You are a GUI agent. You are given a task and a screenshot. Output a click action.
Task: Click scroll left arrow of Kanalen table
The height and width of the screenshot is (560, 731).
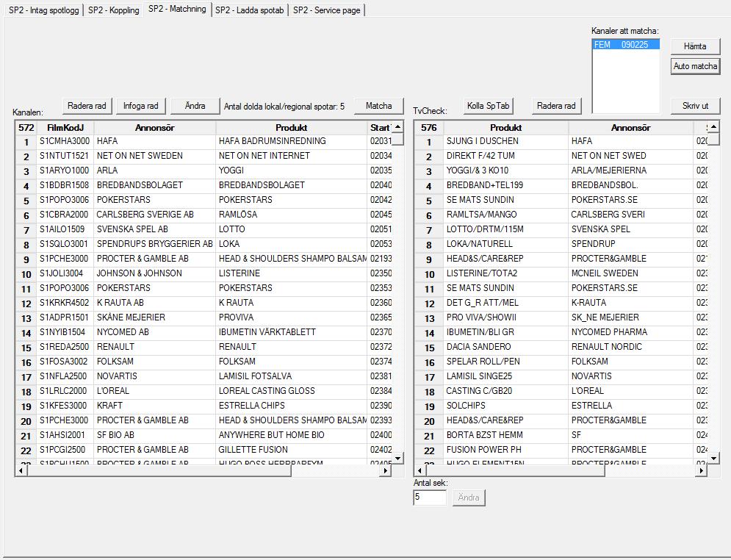coord(21,471)
